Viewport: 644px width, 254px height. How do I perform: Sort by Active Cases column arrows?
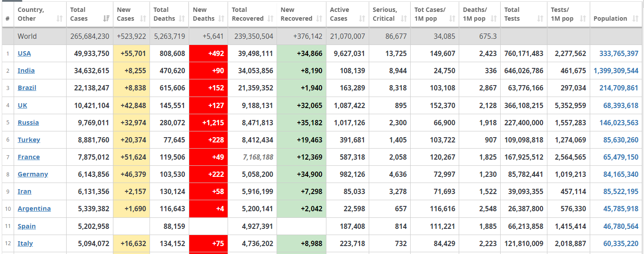pos(362,19)
